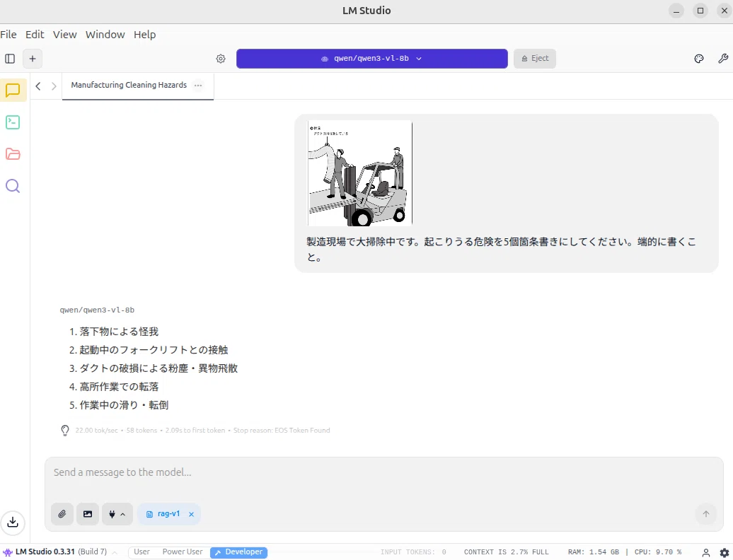Open the Developer terminal section in sidebar

(13, 122)
